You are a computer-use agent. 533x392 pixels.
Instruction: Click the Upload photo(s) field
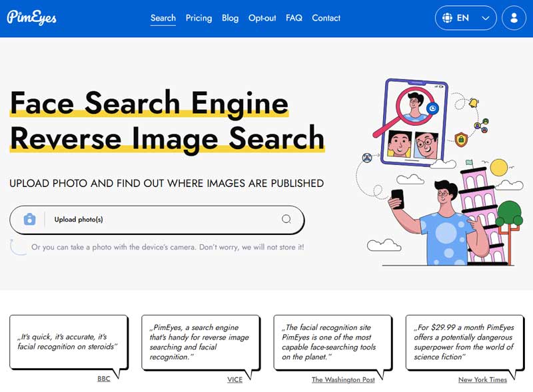(x=157, y=220)
